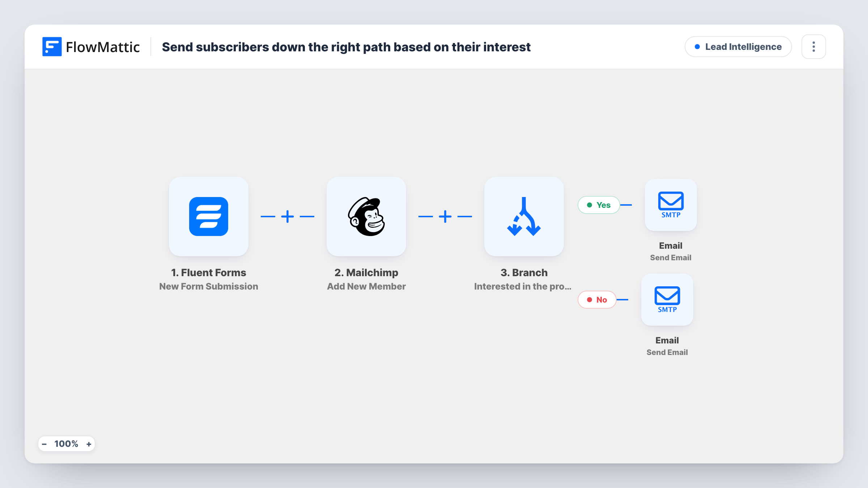Select the No branch label

597,300
